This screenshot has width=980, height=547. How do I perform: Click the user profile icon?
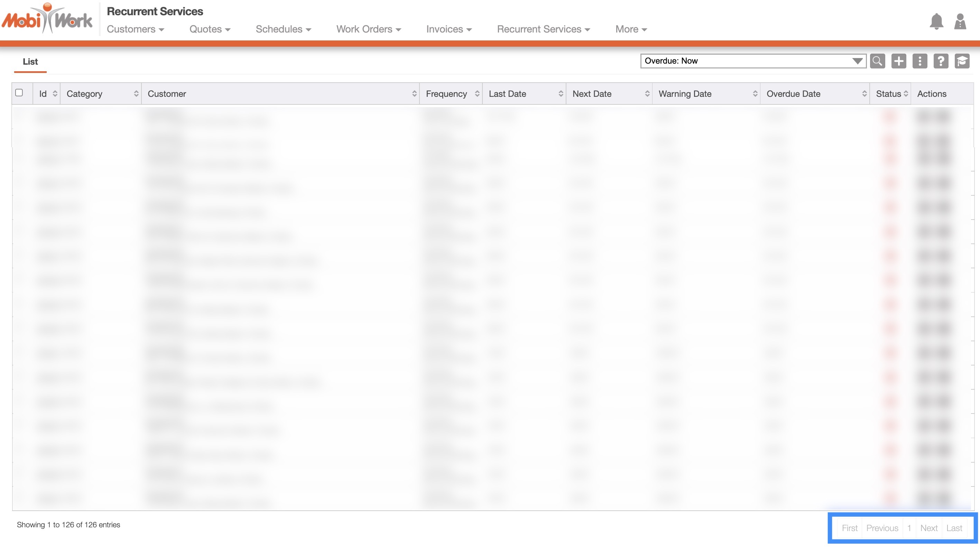[960, 21]
